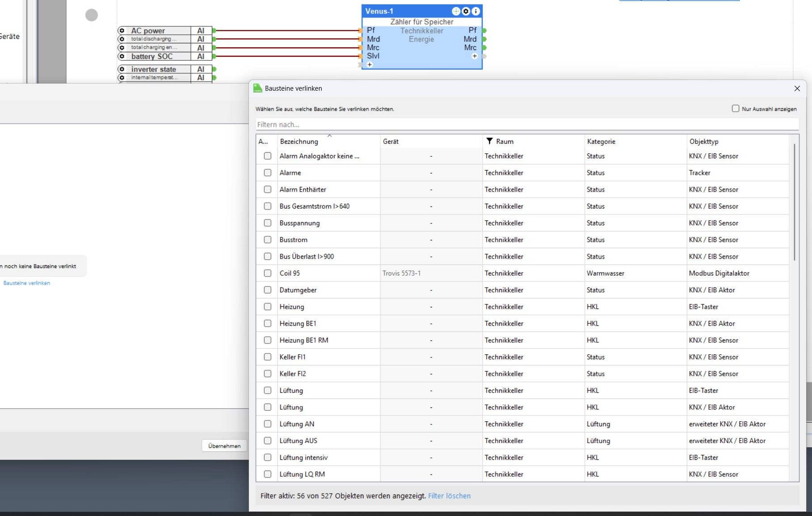The height and width of the screenshot is (516, 812).
Task: Sort the list by Bezeichnung column
Action: [329, 141]
